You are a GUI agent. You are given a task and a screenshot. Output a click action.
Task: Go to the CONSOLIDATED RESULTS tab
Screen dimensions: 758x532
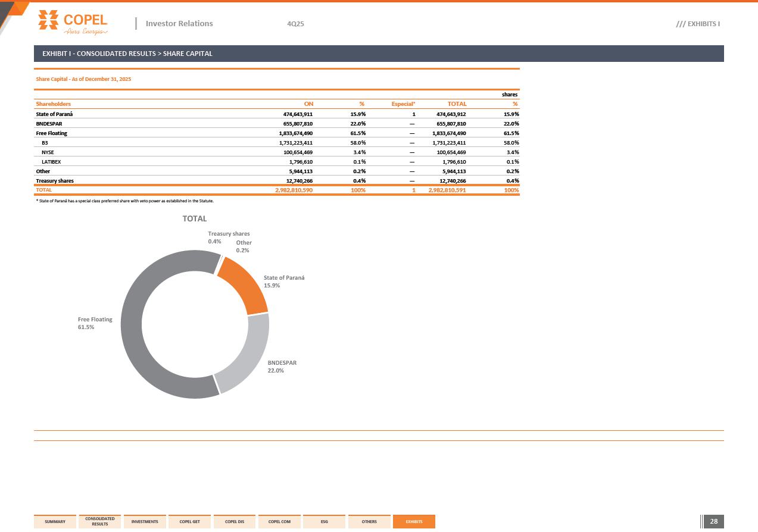point(100,522)
